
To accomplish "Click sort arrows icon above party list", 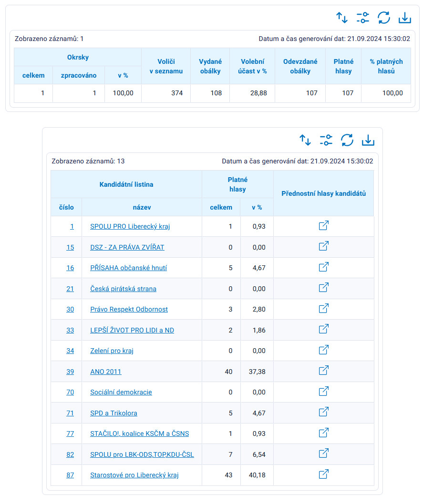I will point(305,140).
